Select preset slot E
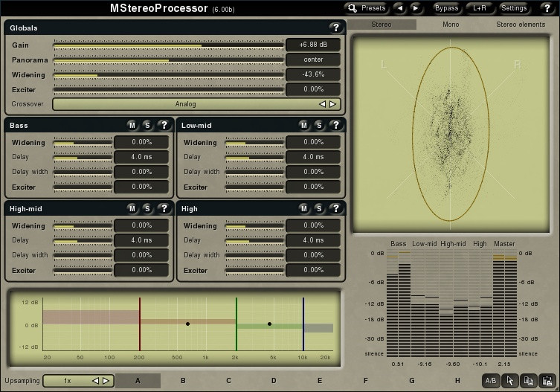This screenshot has height=392, width=560. [x=320, y=381]
